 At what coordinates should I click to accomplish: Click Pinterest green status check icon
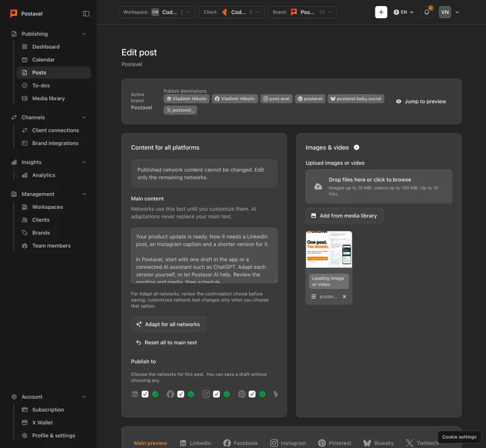(x=262, y=394)
